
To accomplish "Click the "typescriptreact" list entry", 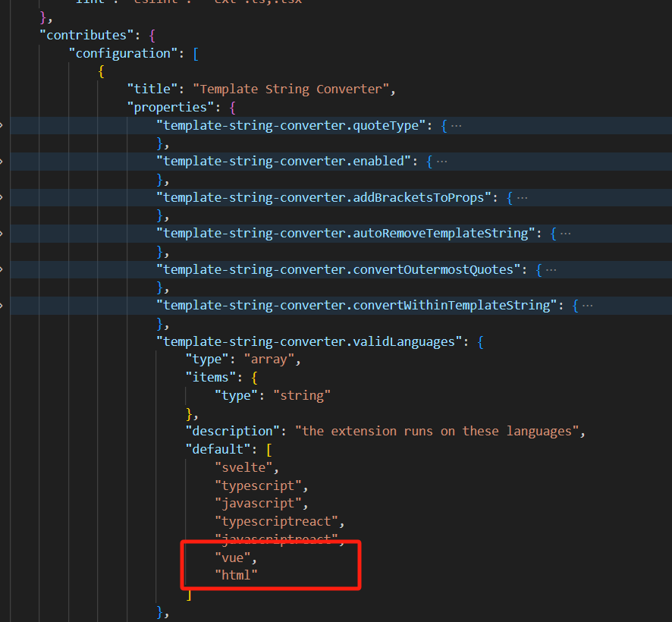I will 275,521.
